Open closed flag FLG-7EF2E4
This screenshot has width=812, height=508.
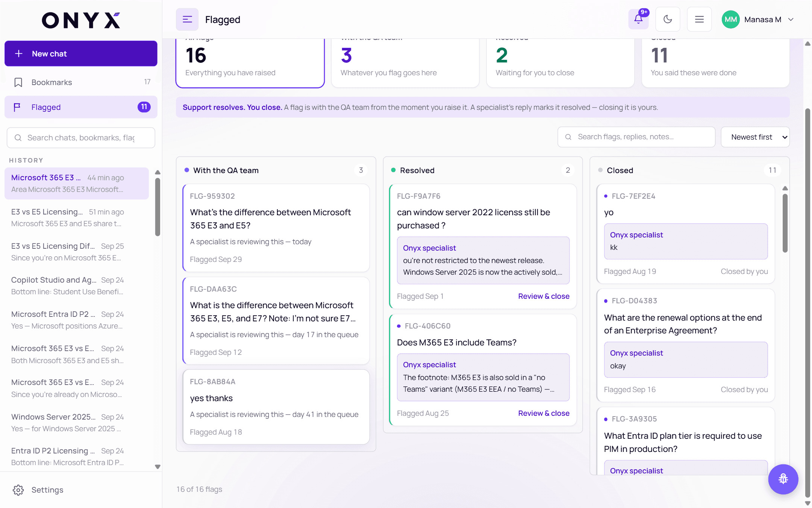point(686,234)
